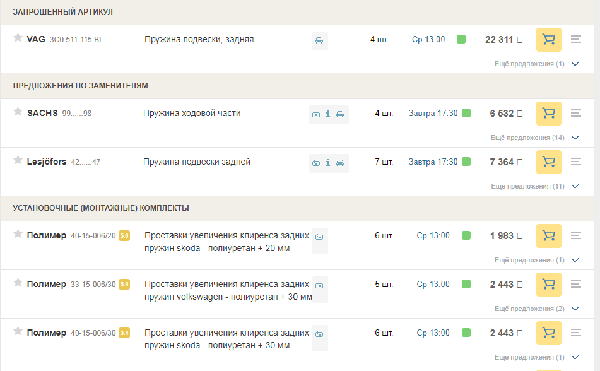The width and height of the screenshot is (600, 371).
Task: Click the 1 983 price value
Action: point(506,236)
